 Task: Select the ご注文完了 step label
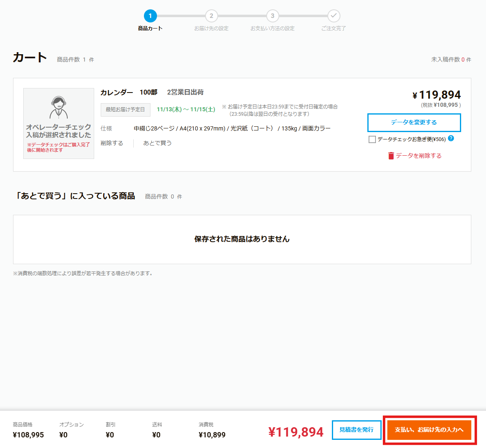coord(334,29)
